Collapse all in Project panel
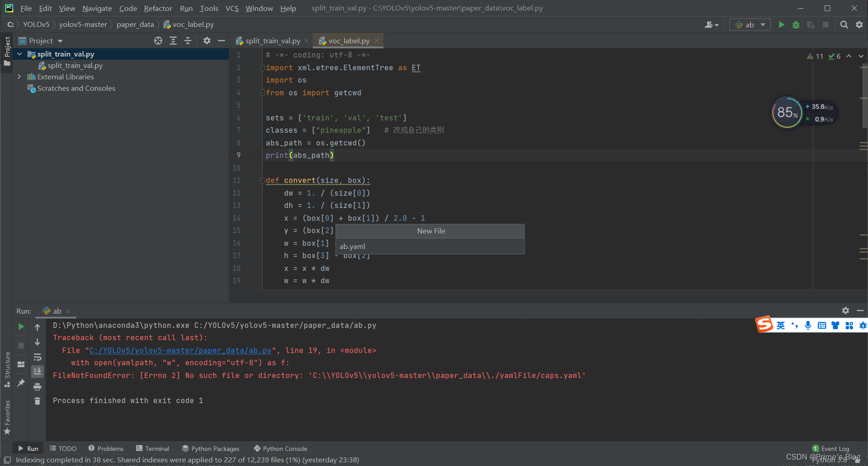Screen dimensions: 868x466 click(188, 41)
